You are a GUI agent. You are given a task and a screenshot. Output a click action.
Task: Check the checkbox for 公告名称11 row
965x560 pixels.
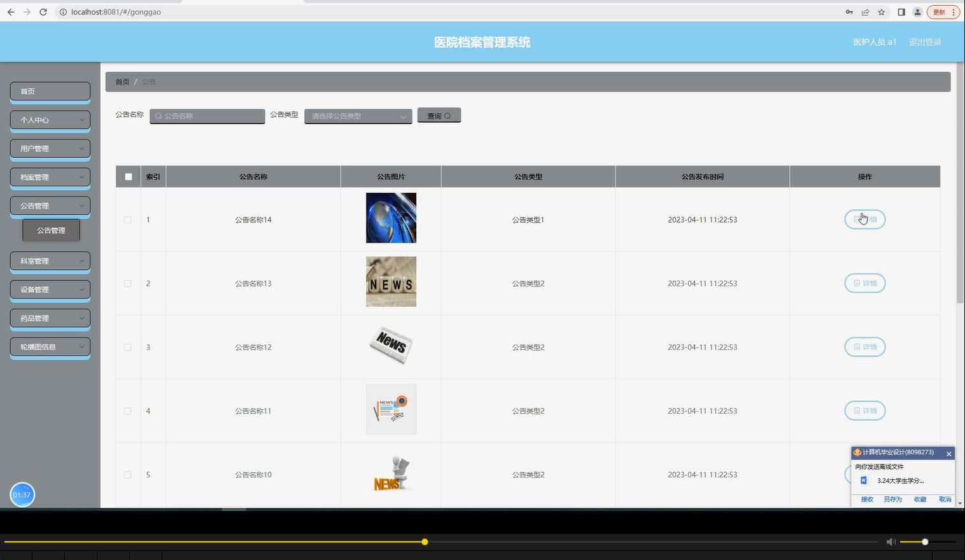coord(128,411)
